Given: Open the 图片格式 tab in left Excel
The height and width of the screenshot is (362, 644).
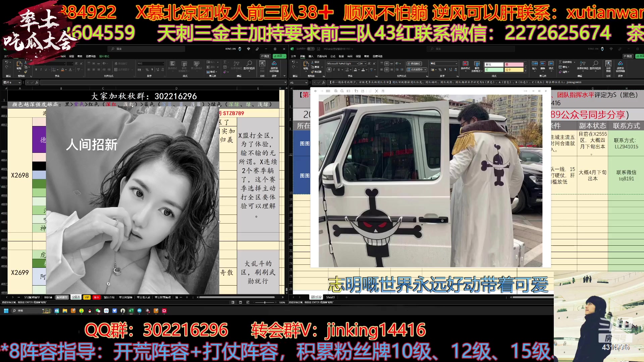Looking at the screenshot, I should pos(104,56).
